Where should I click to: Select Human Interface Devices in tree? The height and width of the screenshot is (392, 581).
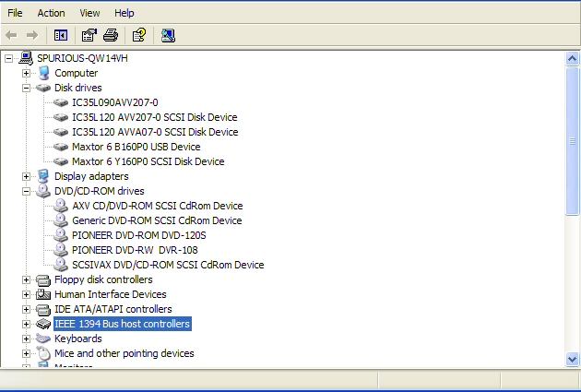(110, 294)
